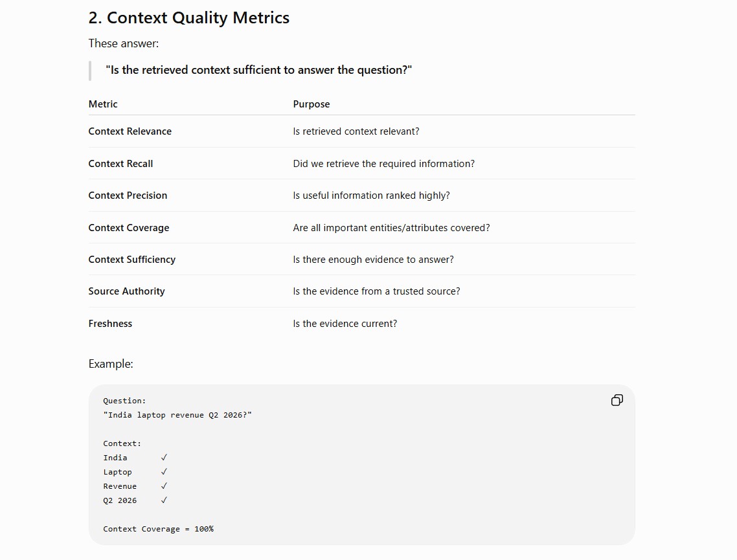Click the Context Recall table row
Screen dimensions: 737x560
point(361,164)
